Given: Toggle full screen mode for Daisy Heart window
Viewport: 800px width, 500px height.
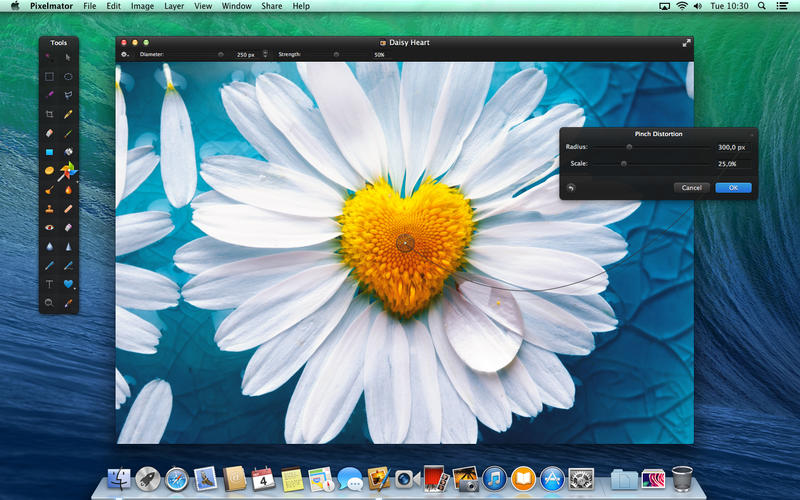Looking at the screenshot, I should tap(686, 43).
